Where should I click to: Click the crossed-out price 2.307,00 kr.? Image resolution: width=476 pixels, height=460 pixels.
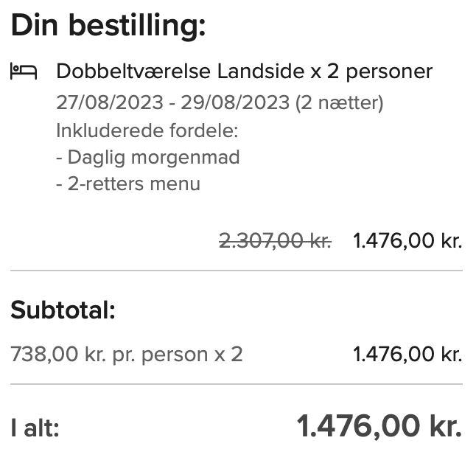click(x=276, y=241)
